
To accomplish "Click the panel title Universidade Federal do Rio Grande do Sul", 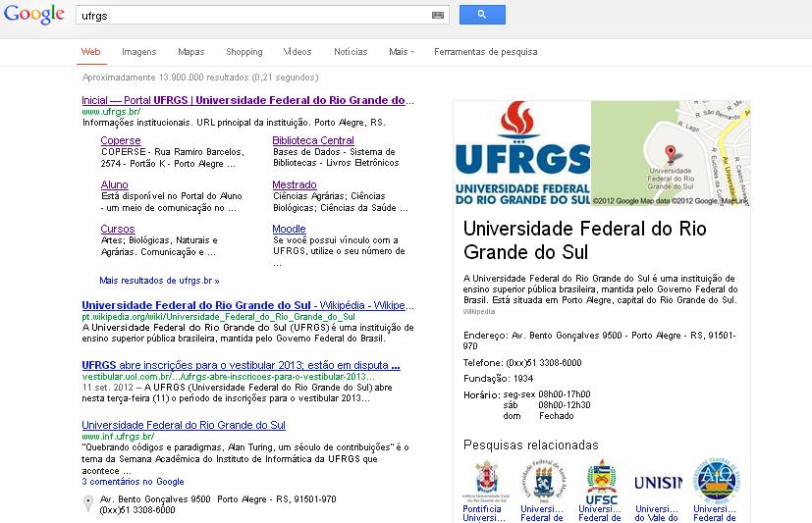I will click(584, 240).
